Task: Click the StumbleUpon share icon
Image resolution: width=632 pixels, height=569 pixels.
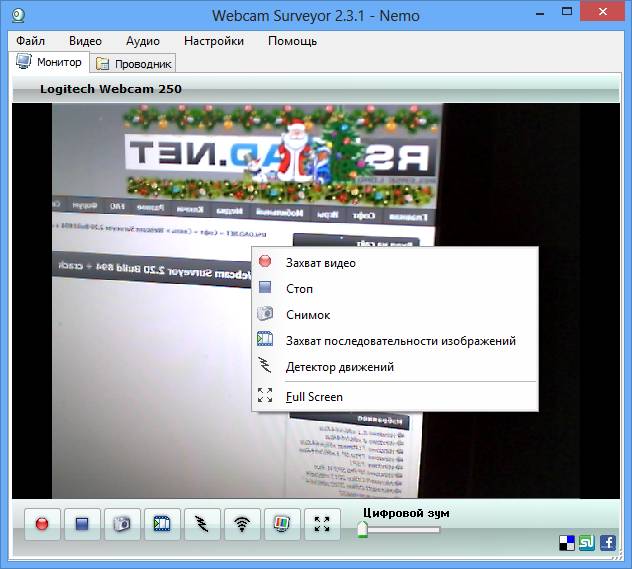Action: [587, 543]
